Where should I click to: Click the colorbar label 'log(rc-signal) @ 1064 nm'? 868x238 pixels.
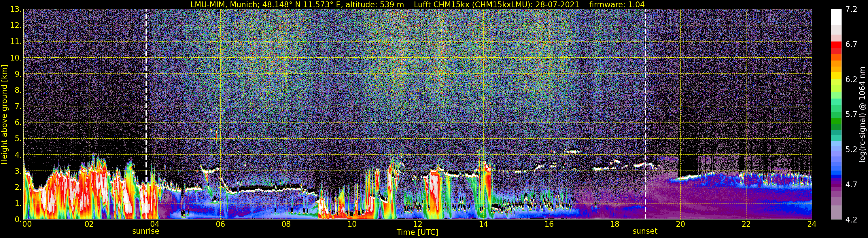pyautogui.click(x=862, y=115)
